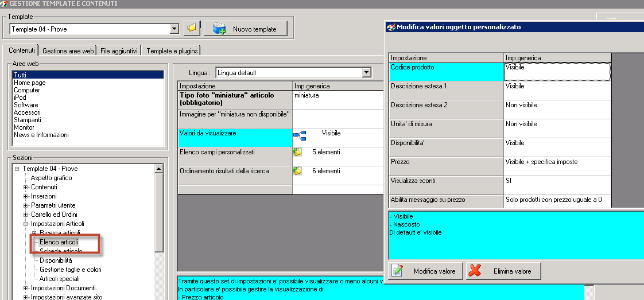Click Visible + specifica imposte value cell
Image resolution: width=644 pixels, height=300 pixels.
click(557, 166)
